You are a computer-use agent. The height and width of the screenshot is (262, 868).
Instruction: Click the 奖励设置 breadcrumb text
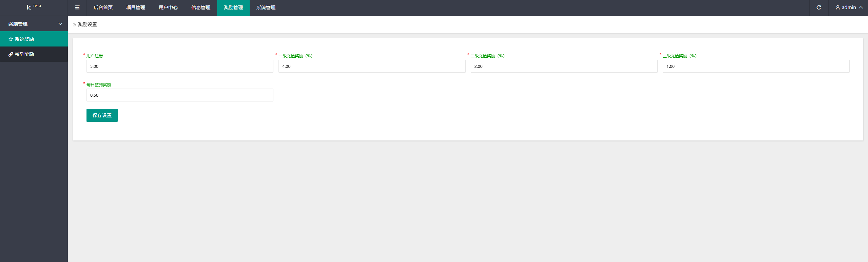[88, 24]
